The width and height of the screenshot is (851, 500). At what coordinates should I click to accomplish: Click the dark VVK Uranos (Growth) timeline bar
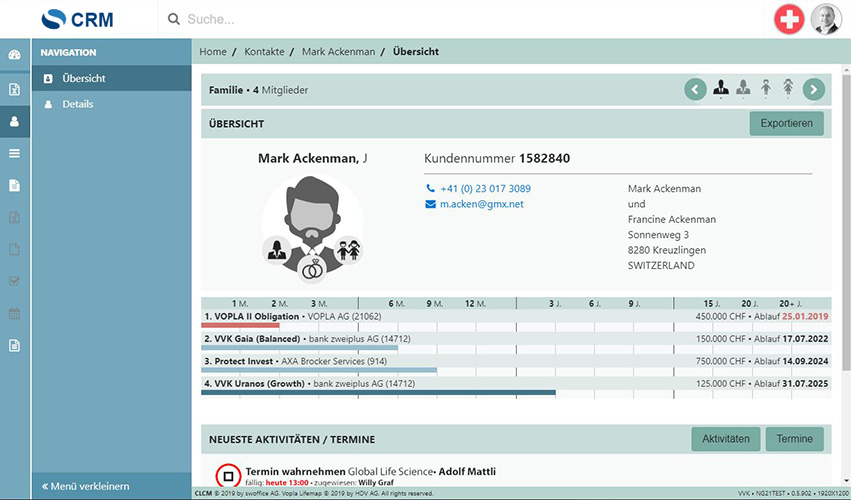[x=378, y=393]
